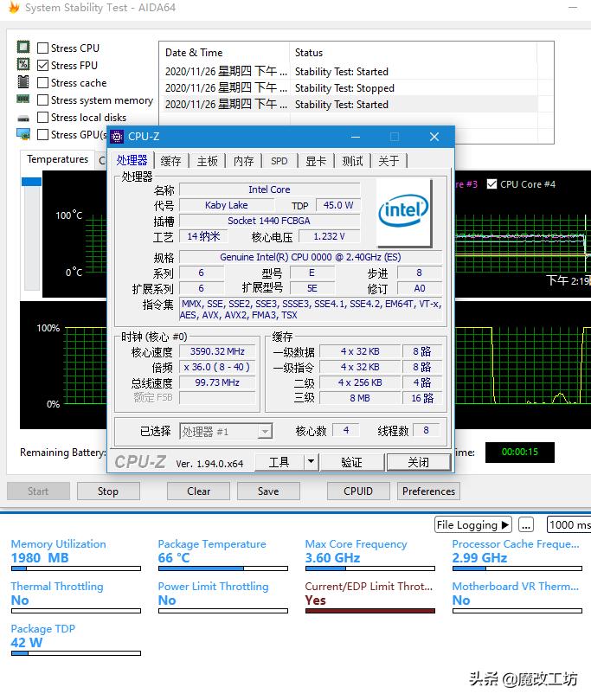Click the Current/EDP Limit Throttling Yes value
Viewport: 591px width, 700px height.
(316, 600)
